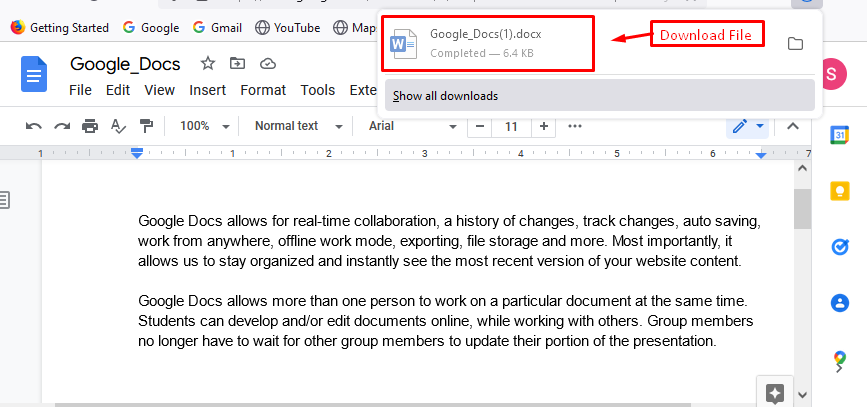Click the redo arrow

pos(61,127)
